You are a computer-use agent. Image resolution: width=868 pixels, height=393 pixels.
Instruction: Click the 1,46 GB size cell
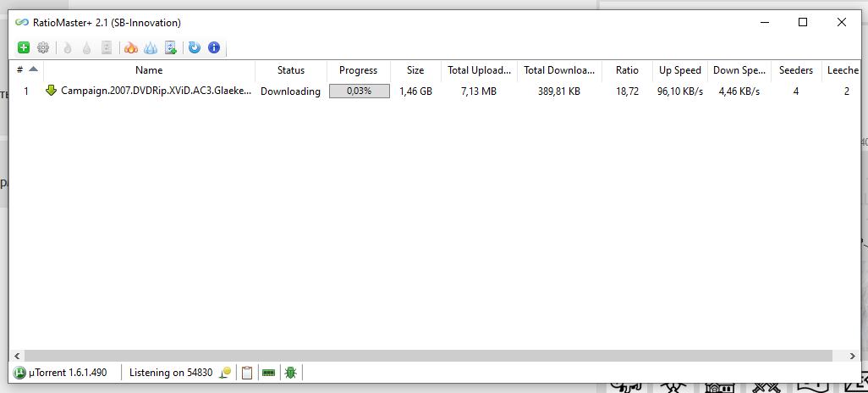coord(415,91)
